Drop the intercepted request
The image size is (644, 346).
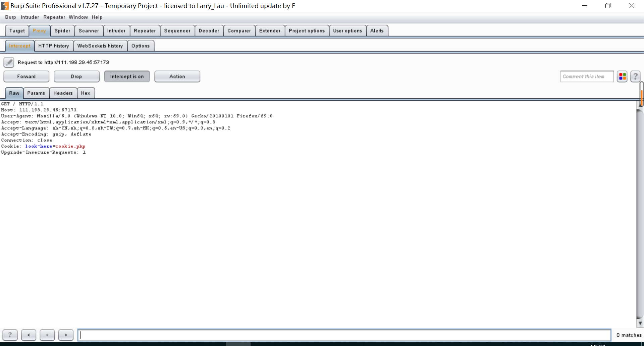pyautogui.click(x=76, y=76)
